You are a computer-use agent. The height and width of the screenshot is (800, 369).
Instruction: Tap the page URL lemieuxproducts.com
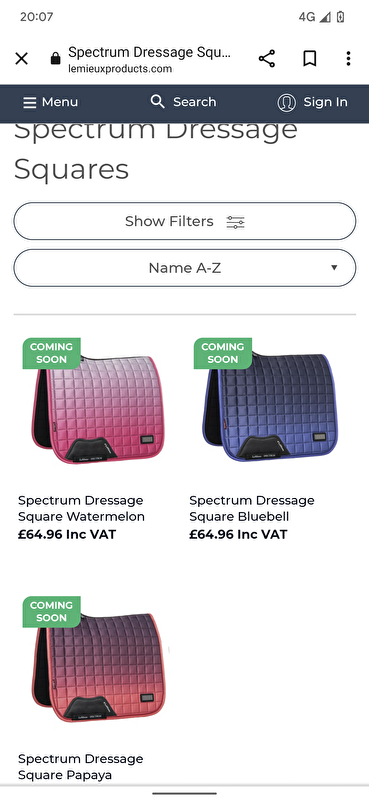(x=120, y=69)
